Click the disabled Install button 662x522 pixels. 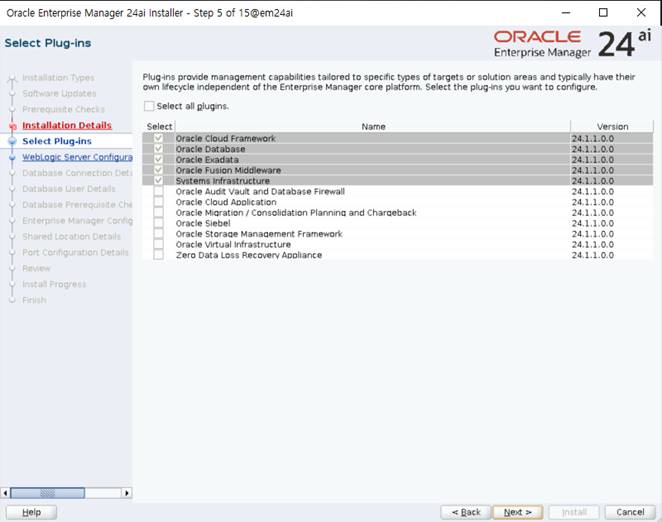click(x=574, y=512)
